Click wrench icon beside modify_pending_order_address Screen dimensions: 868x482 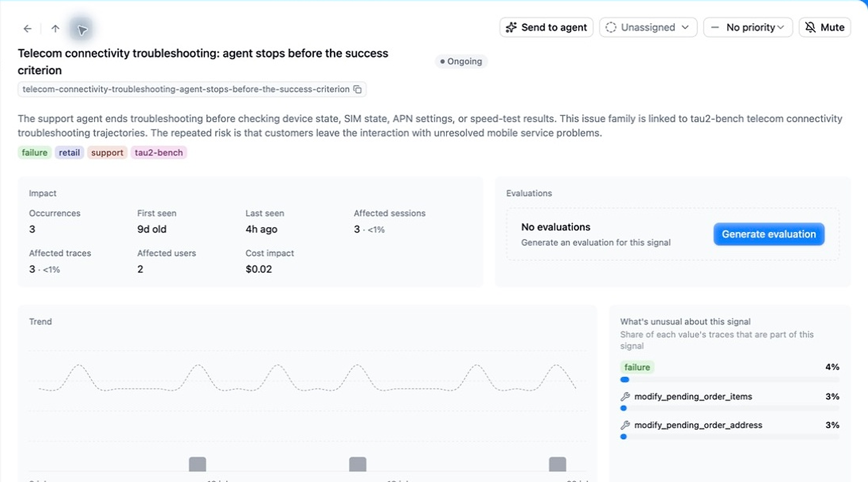[x=625, y=425]
